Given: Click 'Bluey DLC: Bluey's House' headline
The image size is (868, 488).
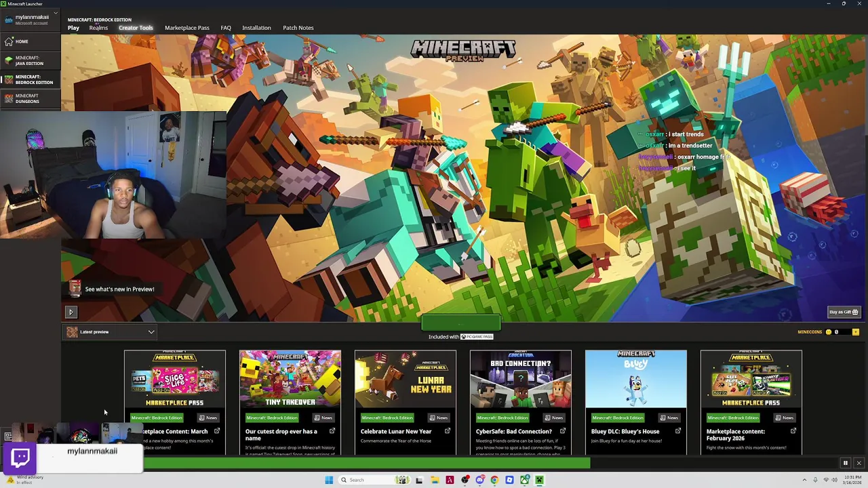Looking at the screenshot, I should (625, 431).
